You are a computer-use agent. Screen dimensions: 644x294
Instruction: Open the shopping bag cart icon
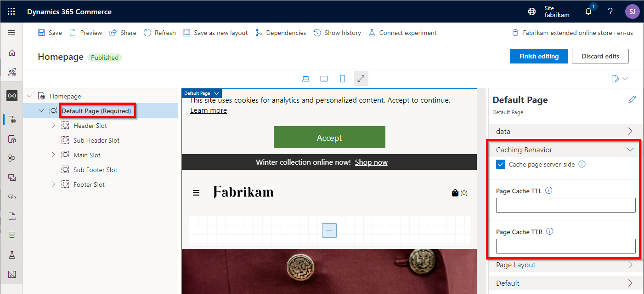(455, 193)
